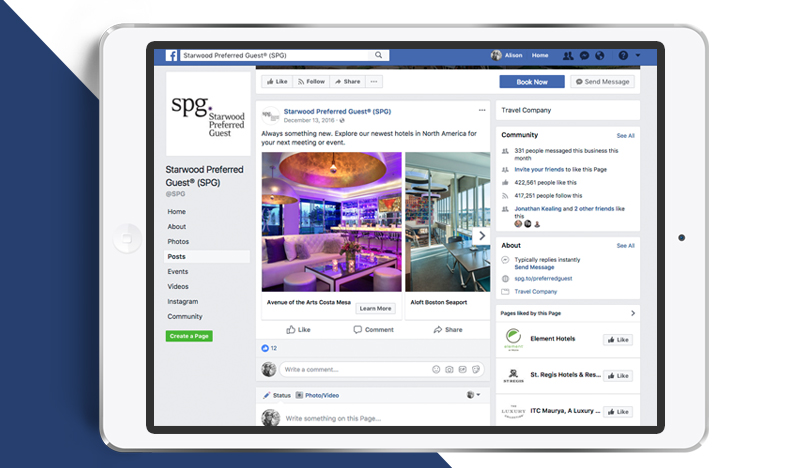Click See All in About section

coord(626,245)
